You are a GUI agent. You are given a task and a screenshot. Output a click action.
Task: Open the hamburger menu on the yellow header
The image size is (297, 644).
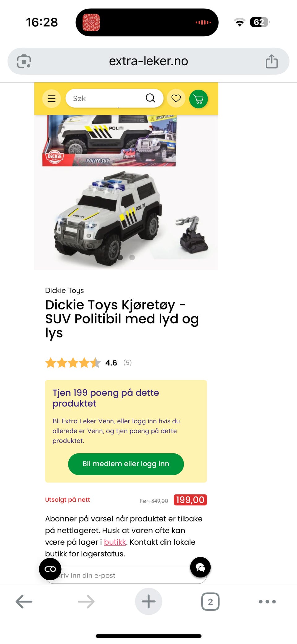pos(51,99)
